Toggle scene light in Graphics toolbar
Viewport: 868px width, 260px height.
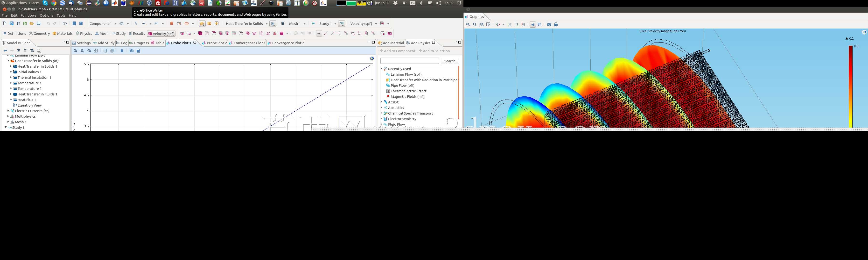pyautogui.click(x=532, y=25)
